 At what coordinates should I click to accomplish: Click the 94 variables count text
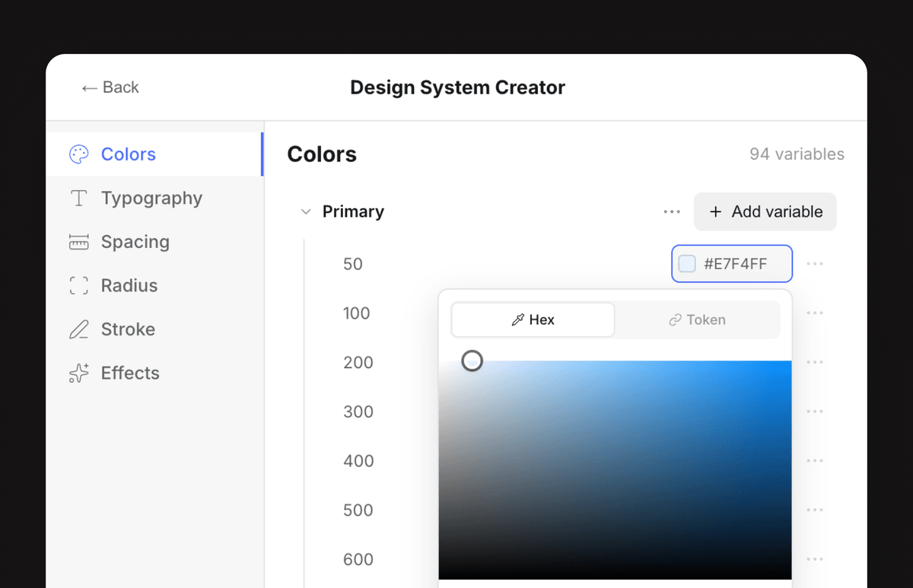(x=797, y=154)
